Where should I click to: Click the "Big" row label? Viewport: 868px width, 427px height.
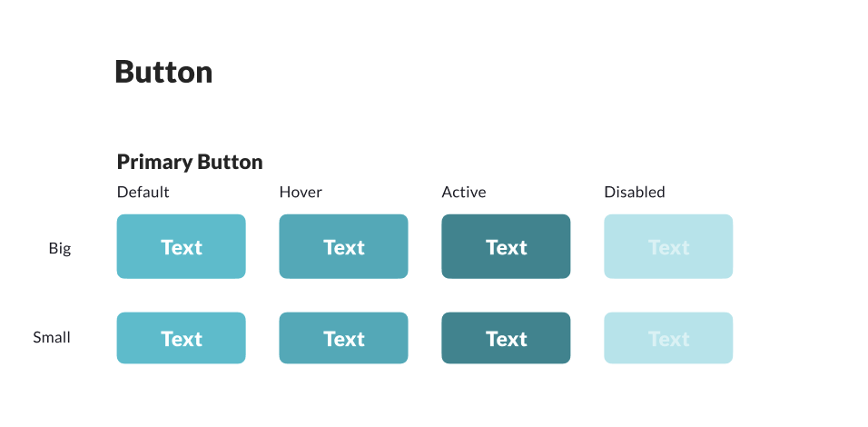[60, 248]
